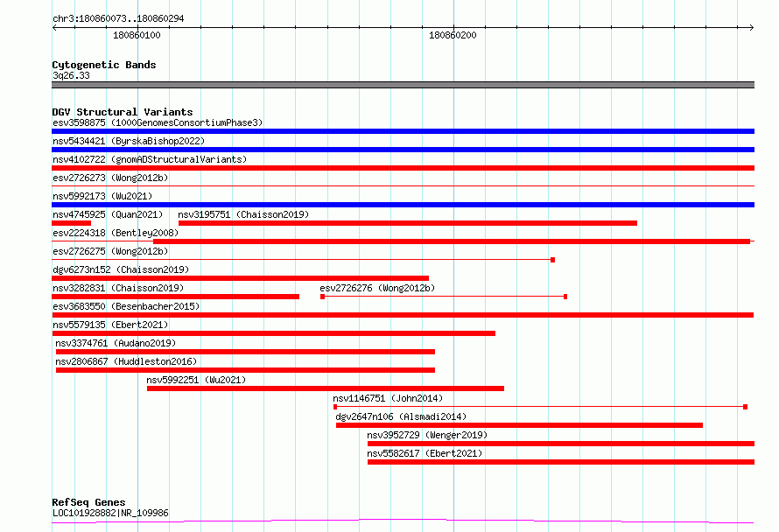Screen dimensions: 779x532
Task: Select the red bar under nsv3374761
Action: pos(245,352)
